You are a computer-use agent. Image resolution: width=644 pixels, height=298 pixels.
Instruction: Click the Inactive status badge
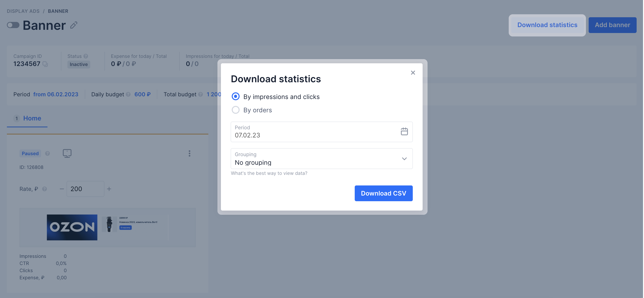pyautogui.click(x=79, y=64)
